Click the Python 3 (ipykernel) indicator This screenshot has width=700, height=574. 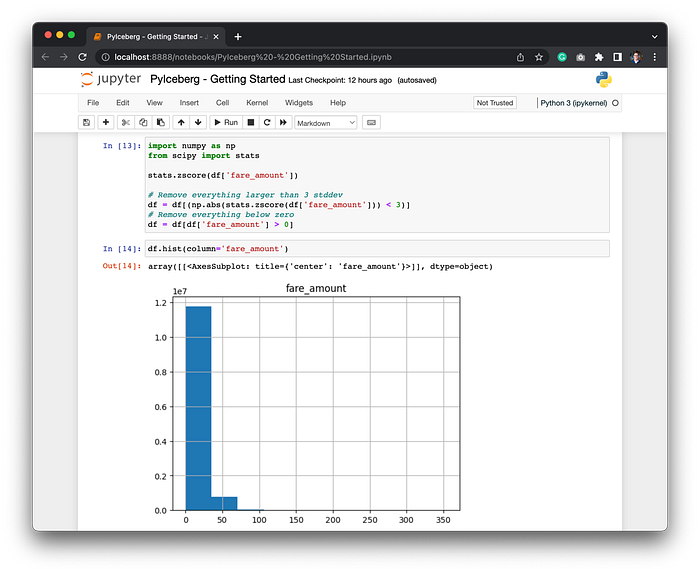click(x=574, y=103)
